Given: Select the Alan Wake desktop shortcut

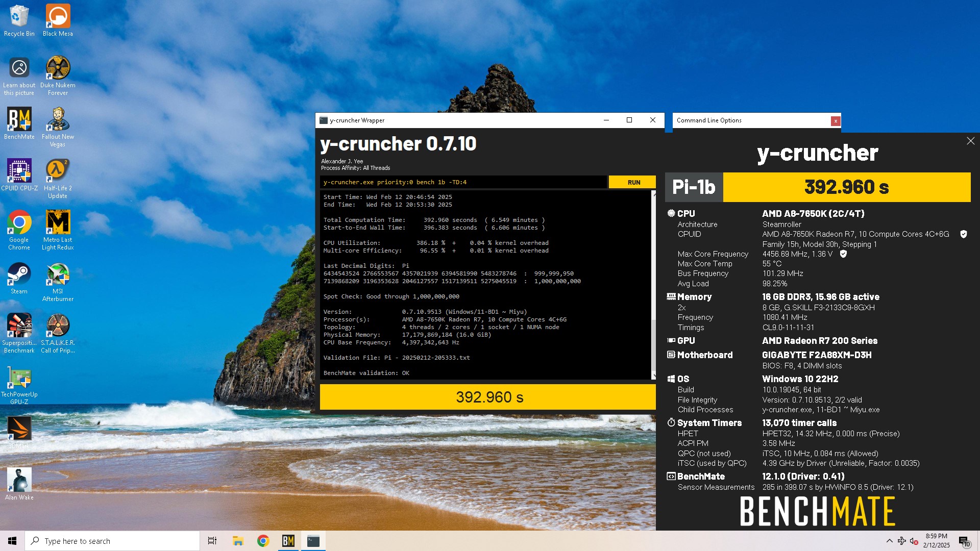Looking at the screenshot, I should coord(19,484).
